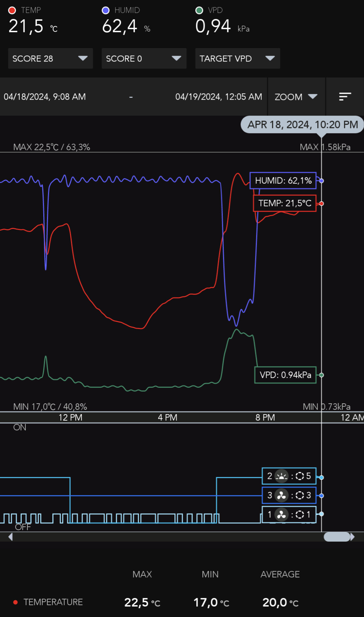Click the red dot beside TEMPERATURE stats row

[x=15, y=602]
